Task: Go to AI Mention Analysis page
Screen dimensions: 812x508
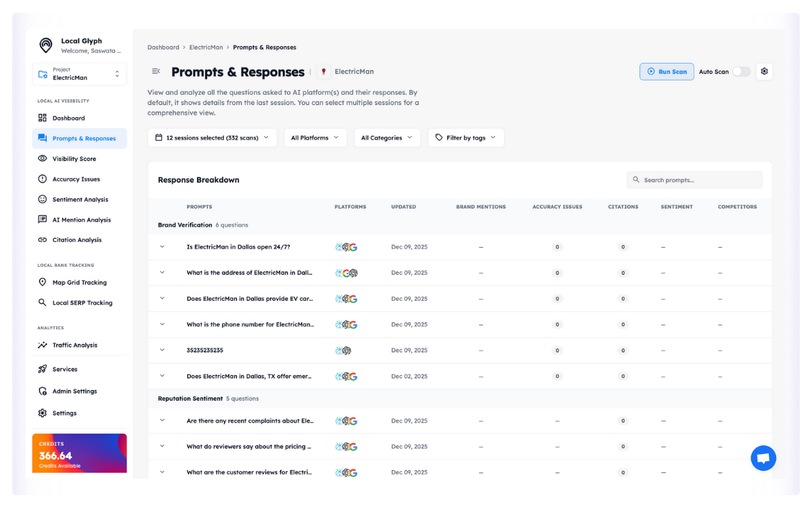Action: click(81, 219)
